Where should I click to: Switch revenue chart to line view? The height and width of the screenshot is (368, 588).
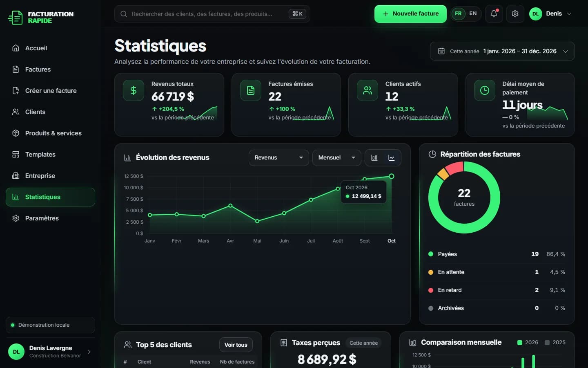(391, 158)
